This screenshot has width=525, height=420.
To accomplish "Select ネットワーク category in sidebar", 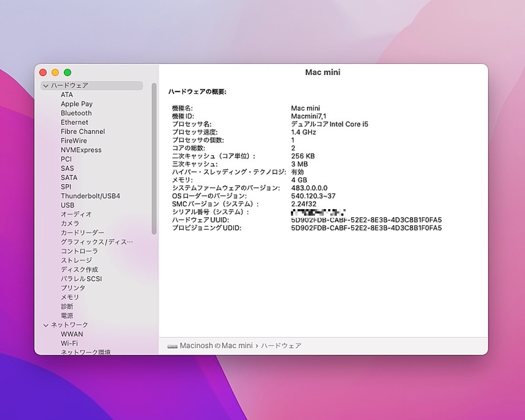I will coord(70,325).
